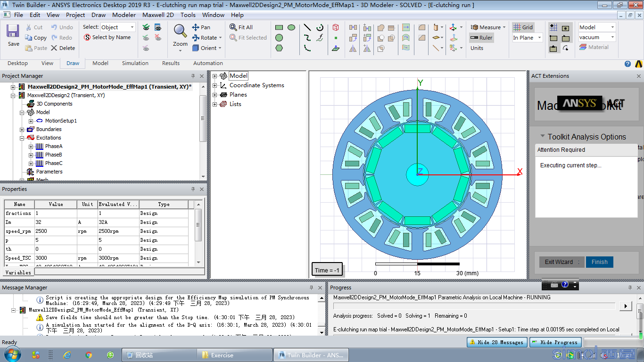Click Hide 28 Messages button
The width and height of the screenshot is (644, 362).
click(496, 342)
